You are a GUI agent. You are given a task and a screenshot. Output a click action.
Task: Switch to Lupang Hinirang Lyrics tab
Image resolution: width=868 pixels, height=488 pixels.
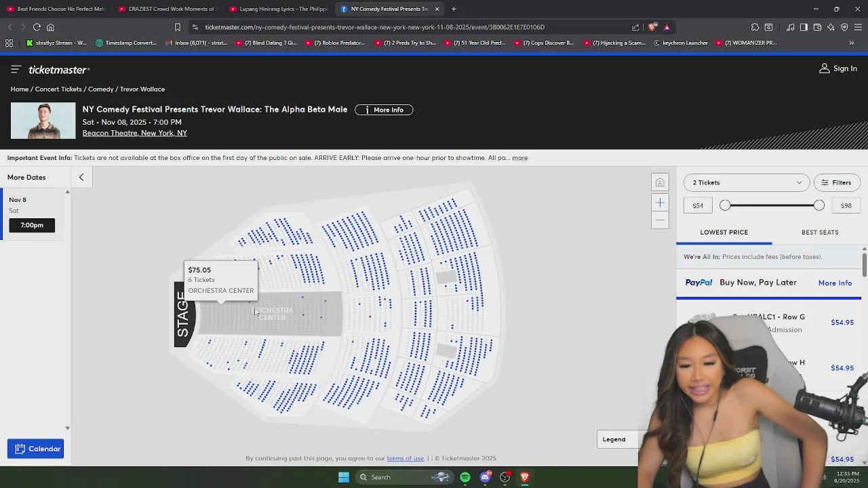tap(279, 9)
